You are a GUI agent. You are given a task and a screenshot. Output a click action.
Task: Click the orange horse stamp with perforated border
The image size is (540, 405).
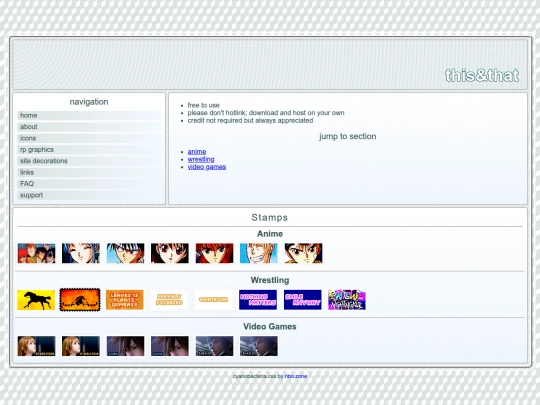tap(80, 300)
